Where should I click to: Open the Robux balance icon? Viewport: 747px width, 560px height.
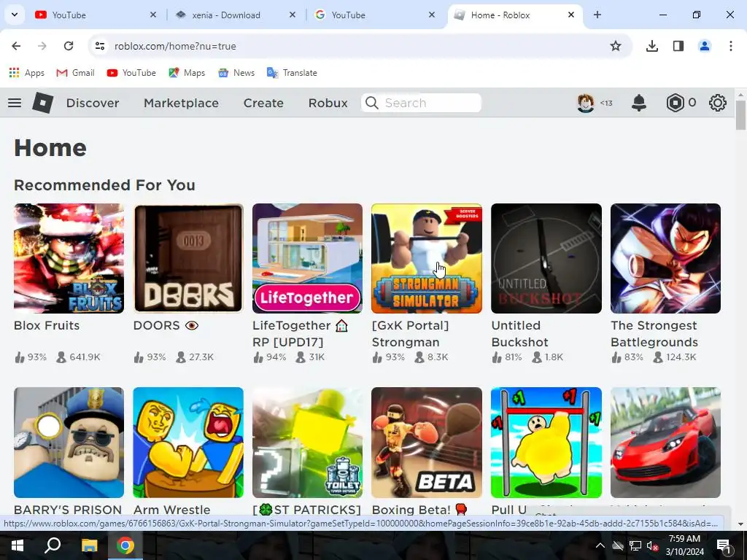click(675, 103)
